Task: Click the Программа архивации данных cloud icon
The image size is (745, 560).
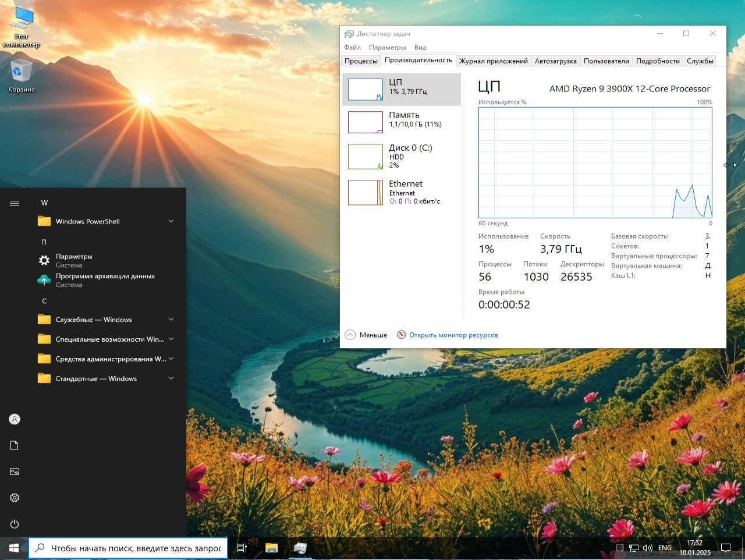Action: 44,280
